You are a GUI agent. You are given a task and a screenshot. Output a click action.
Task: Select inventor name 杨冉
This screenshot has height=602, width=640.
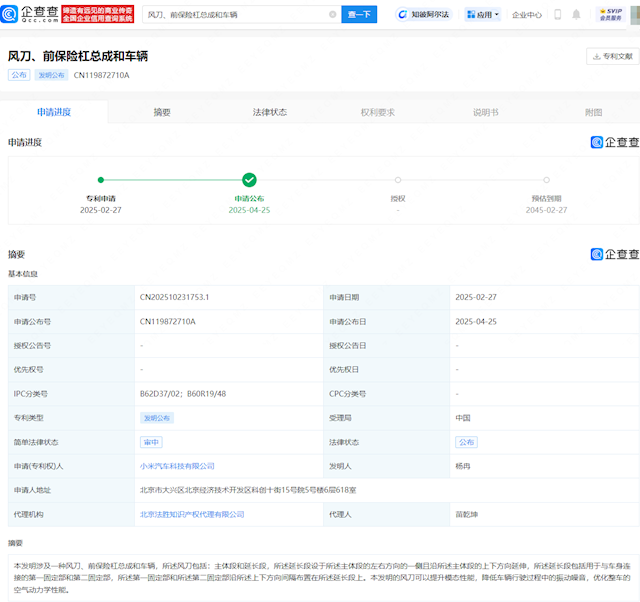click(x=463, y=466)
